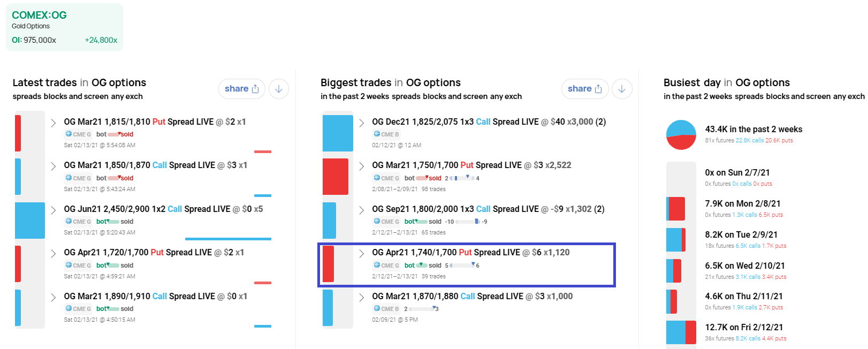Click the blue volume bar for OG Jun21 2,450/2,900

[30, 221]
